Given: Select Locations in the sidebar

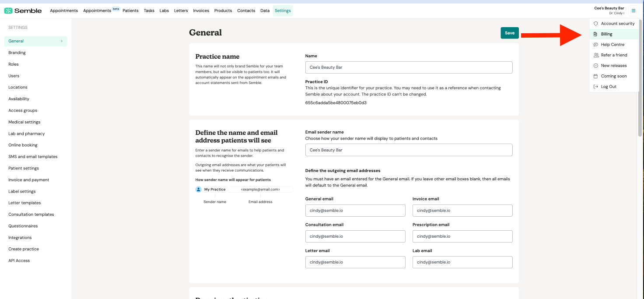Looking at the screenshot, I should 18,87.
